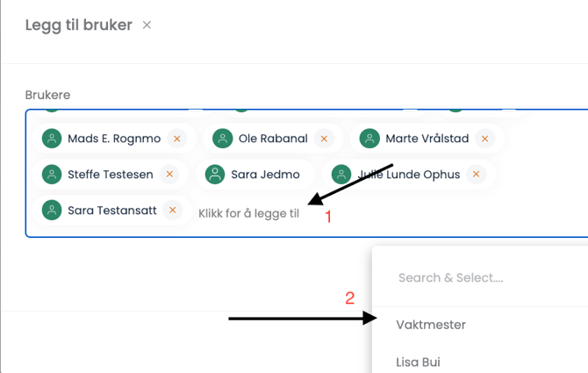Image resolution: width=588 pixels, height=373 pixels.
Task: Click the Sara Testansatt avatar icon
Action: click(x=52, y=210)
